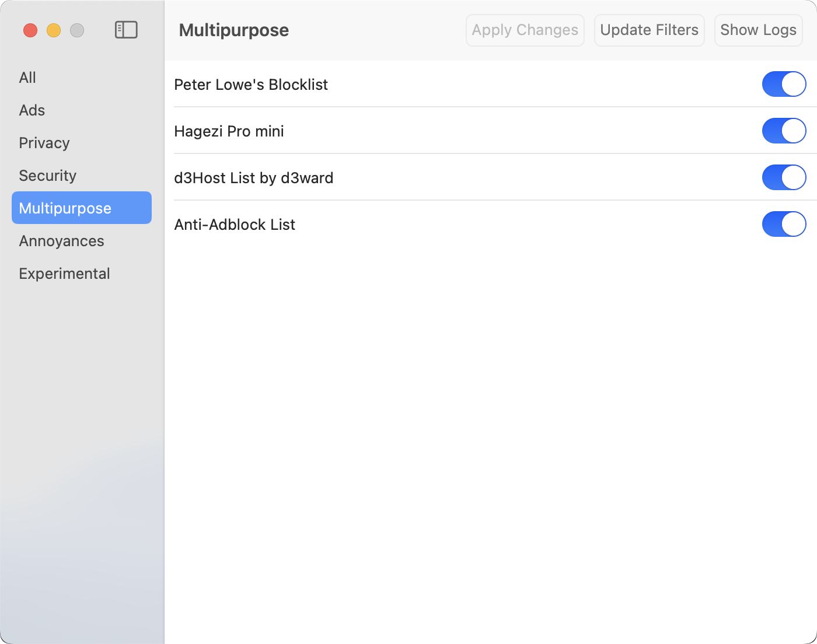Open Show Logs
817x644 pixels.
tap(758, 30)
